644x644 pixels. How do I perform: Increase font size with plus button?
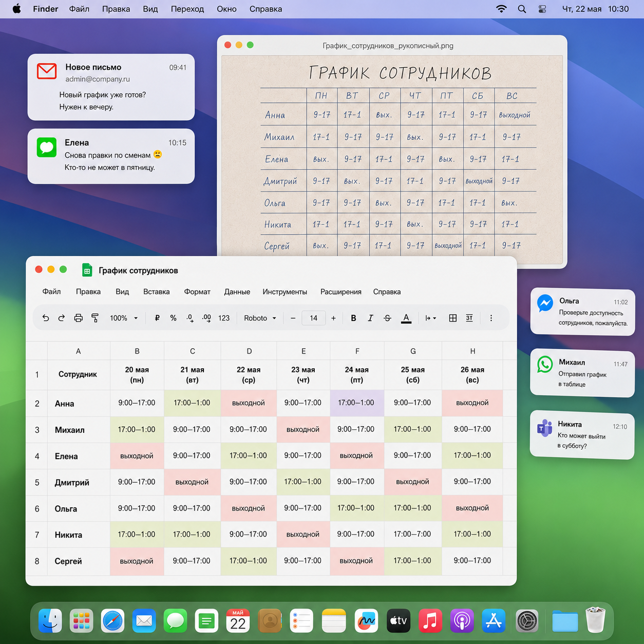coord(333,318)
